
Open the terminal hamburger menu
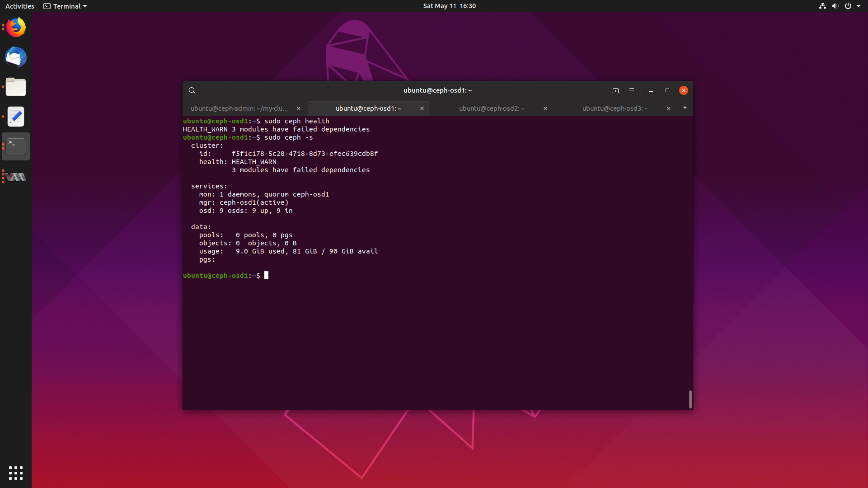click(632, 90)
